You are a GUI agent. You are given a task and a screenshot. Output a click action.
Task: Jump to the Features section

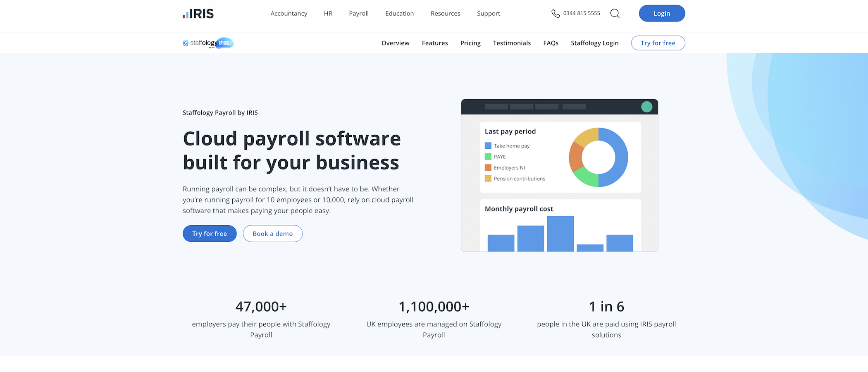[x=435, y=43]
